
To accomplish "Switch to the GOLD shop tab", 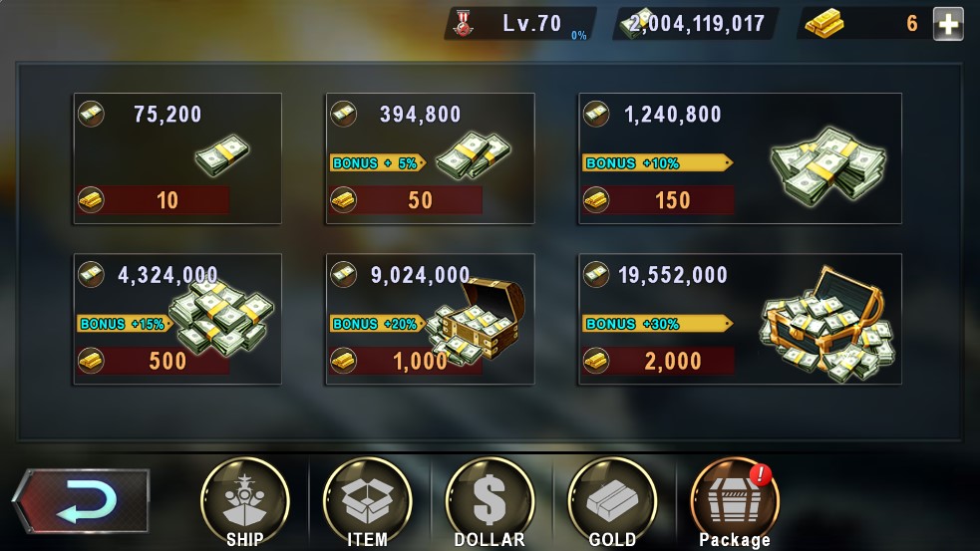I will click(x=612, y=503).
